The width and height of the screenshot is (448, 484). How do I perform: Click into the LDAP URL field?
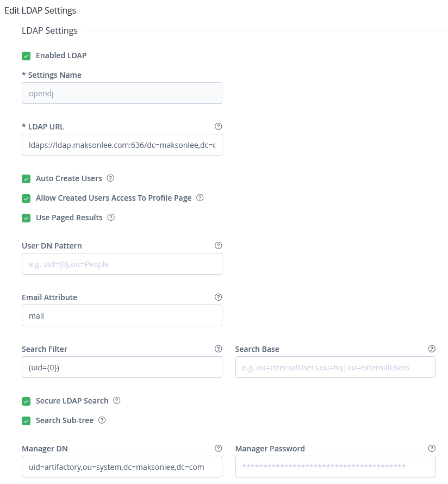122,145
